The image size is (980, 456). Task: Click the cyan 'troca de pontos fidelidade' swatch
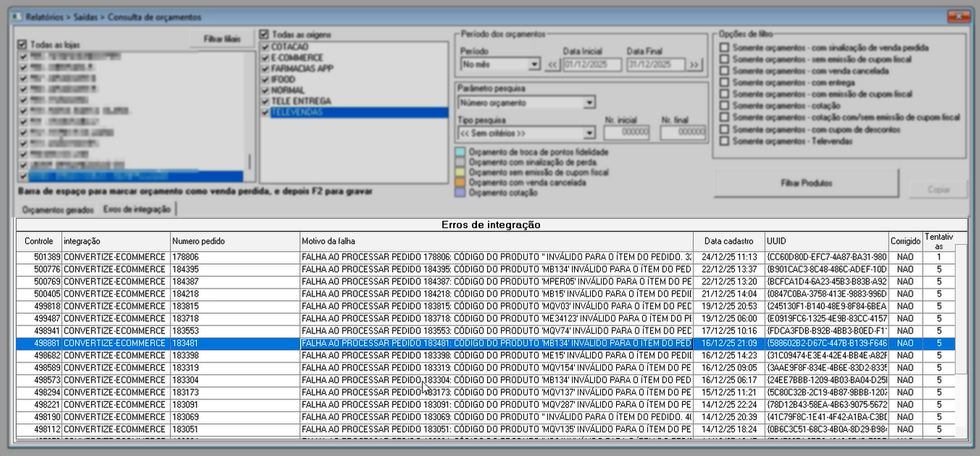(x=460, y=152)
